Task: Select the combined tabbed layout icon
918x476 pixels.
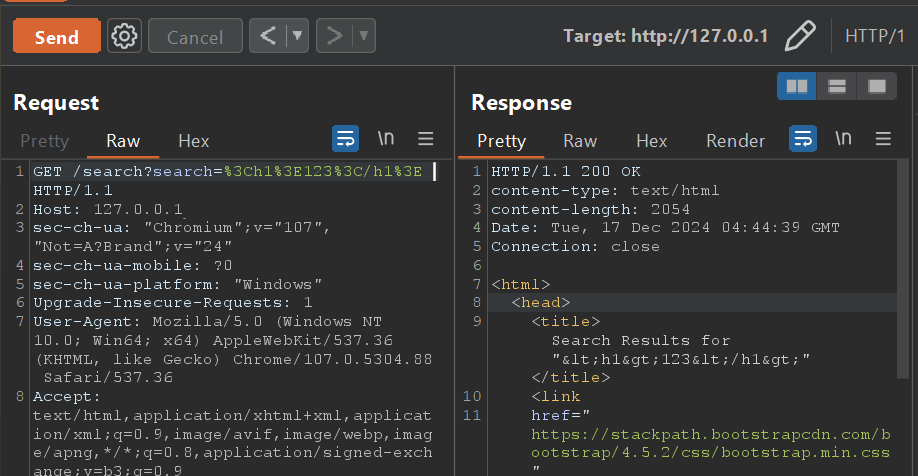Action: pyautogui.click(x=877, y=87)
